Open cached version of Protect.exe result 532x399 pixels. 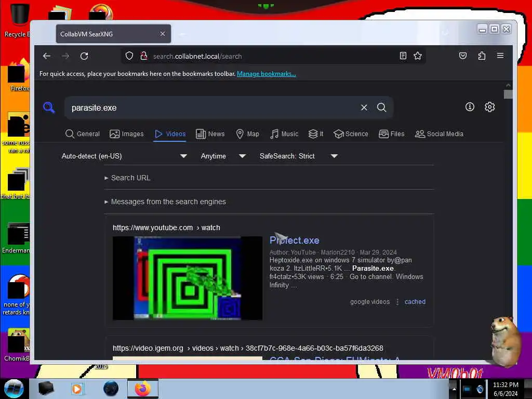point(415,302)
